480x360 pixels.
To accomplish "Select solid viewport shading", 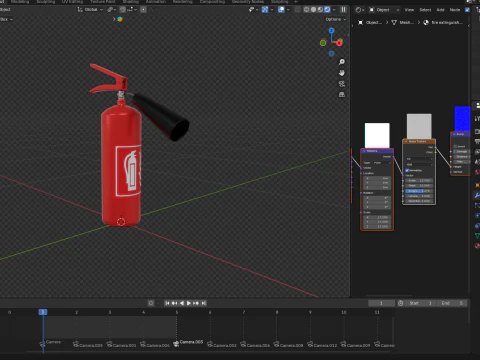I will pyautogui.click(x=314, y=10).
